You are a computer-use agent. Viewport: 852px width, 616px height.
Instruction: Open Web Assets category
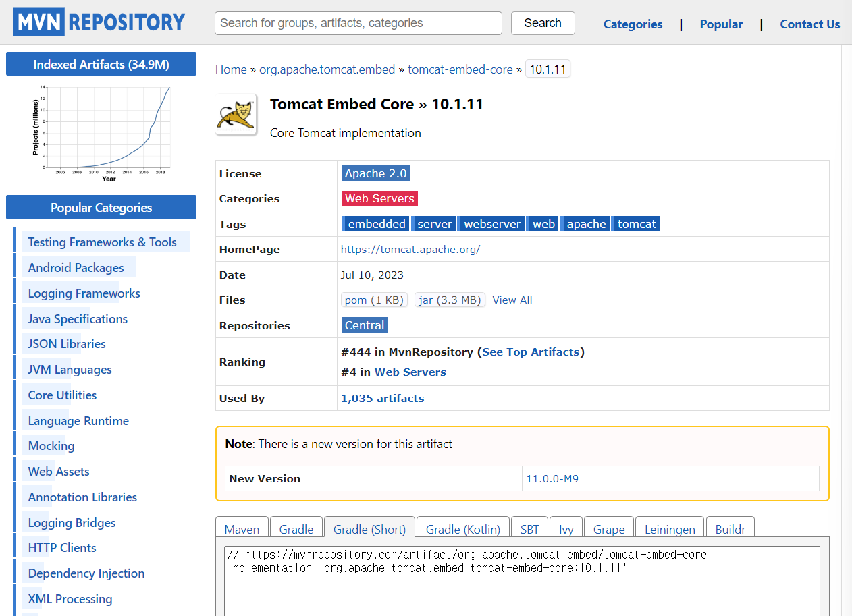point(59,471)
